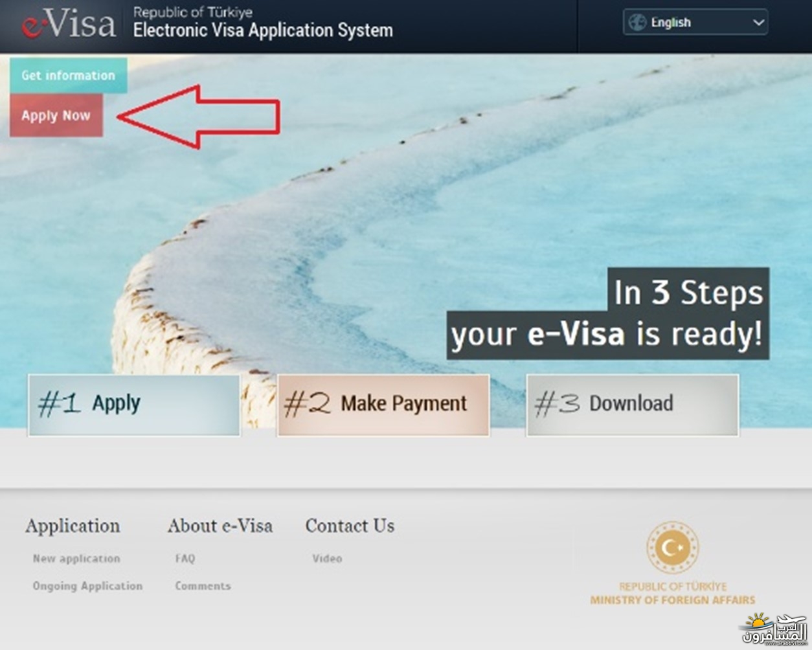Open the FAQ link under About e-Visa
This screenshot has height=650, width=812.
click(x=185, y=558)
